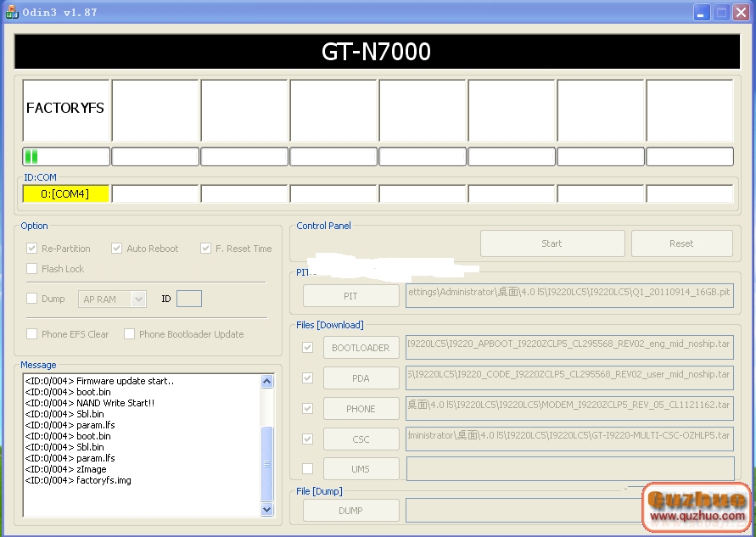The width and height of the screenshot is (756, 537).
Task: Toggle the F. Reset Time checkbox
Action: tap(206, 249)
